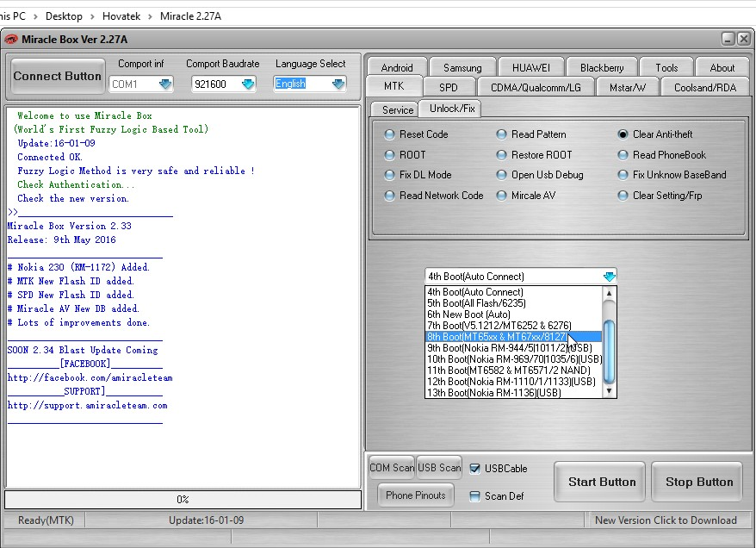Switch to the Android tab
The width and height of the screenshot is (756, 548).
coord(397,67)
